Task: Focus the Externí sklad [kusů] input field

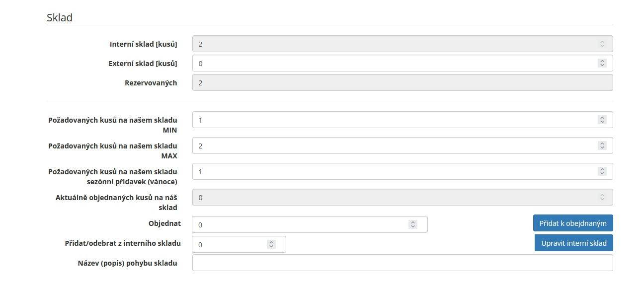Action: pos(402,63)
